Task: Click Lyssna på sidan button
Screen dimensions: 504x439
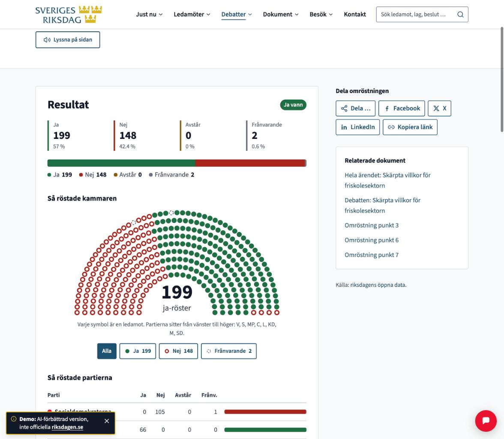Action: pos(68,40)
